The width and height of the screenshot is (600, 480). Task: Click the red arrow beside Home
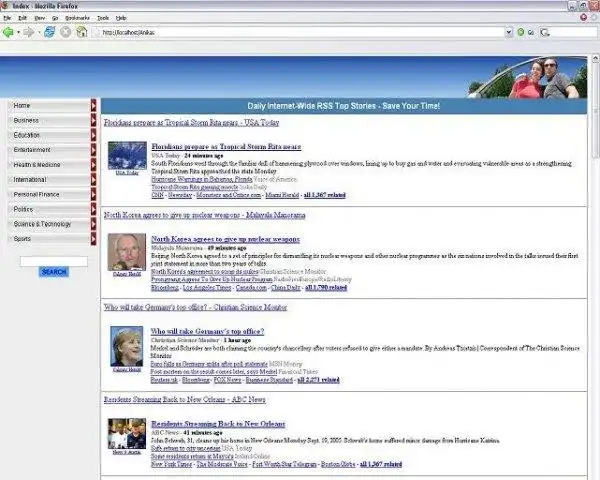point(93,105)
